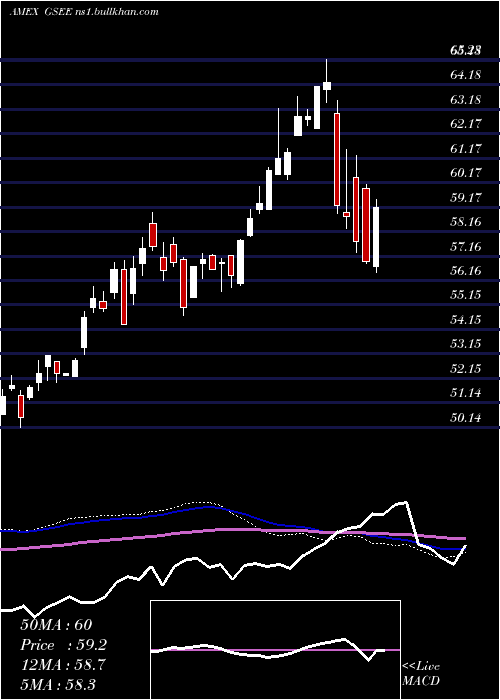Click the 64.18 price axis label
500x700 pixels.
[x=466, y=75]
